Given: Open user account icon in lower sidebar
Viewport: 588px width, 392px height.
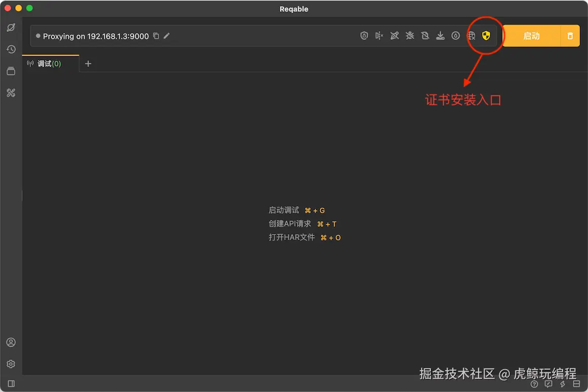Looking at the screenshot, I should (11, 342).
